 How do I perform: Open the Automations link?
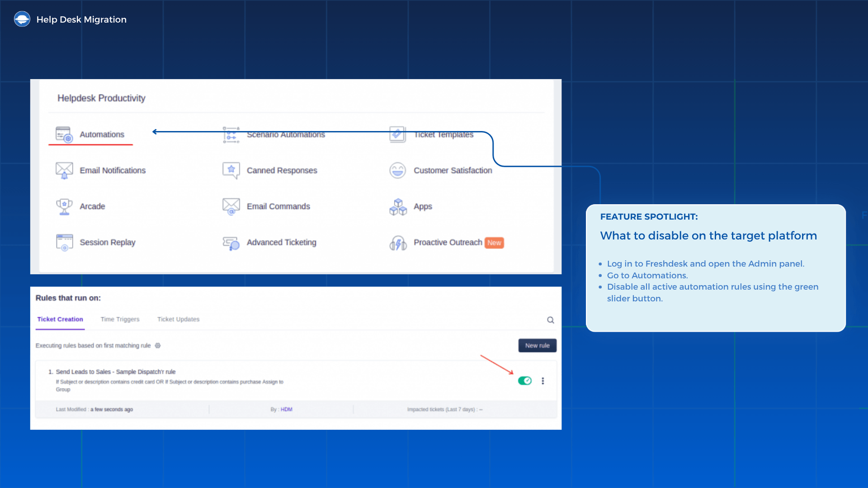pyautogui.click(x=102, y=135)
